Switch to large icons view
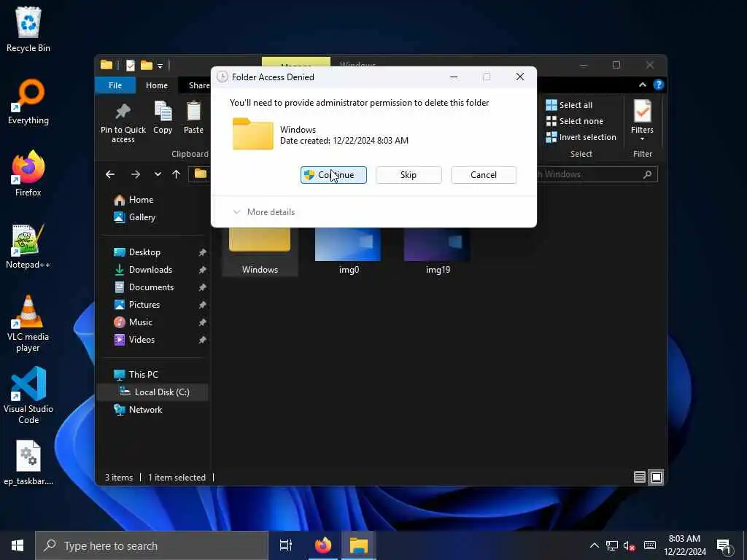Viewport: 747px width, 560px height. (656, 477)
